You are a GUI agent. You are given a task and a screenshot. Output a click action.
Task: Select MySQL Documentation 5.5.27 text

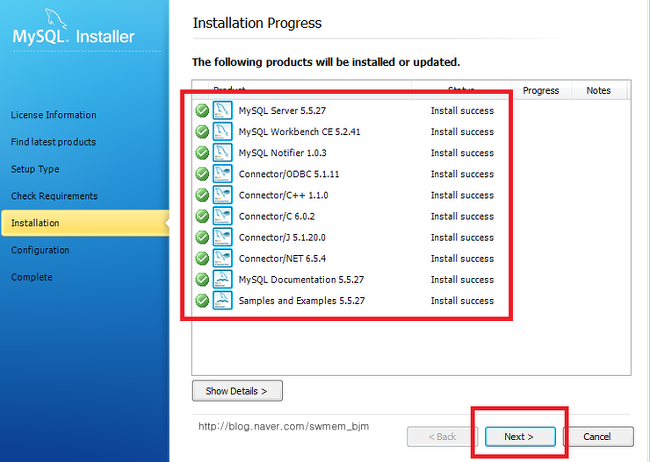point(301,280)
